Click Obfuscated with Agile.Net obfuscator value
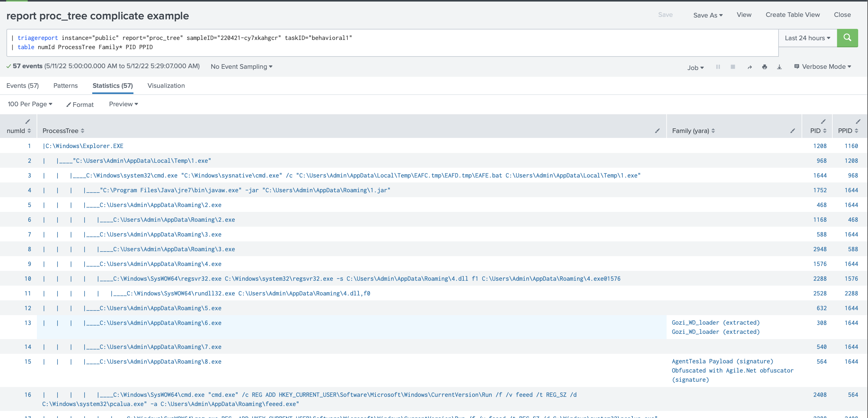 pyautogui.click(x=732, y=375)
